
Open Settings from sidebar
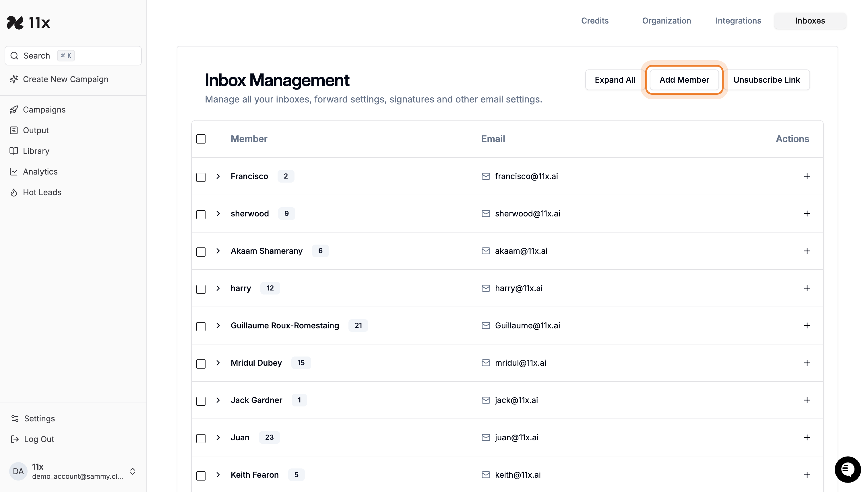(x=39, y=418)
